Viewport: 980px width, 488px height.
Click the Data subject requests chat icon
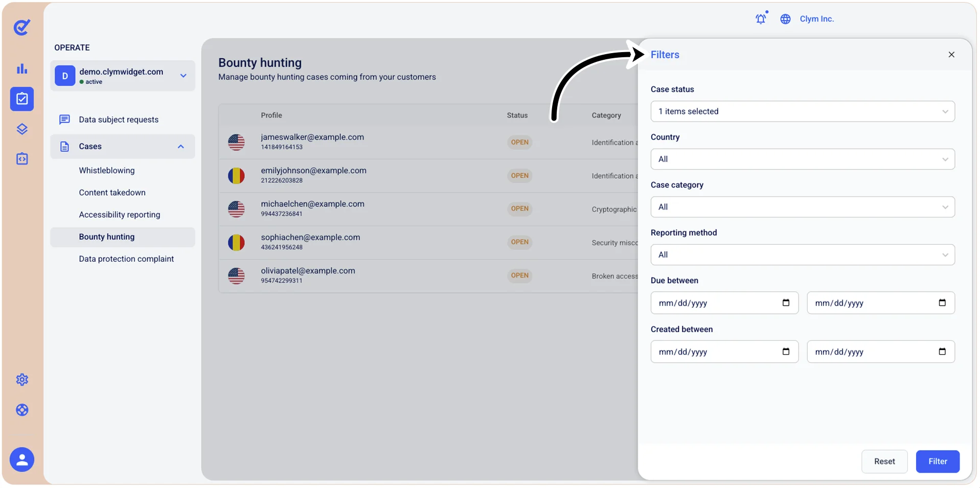coord(64,120)
